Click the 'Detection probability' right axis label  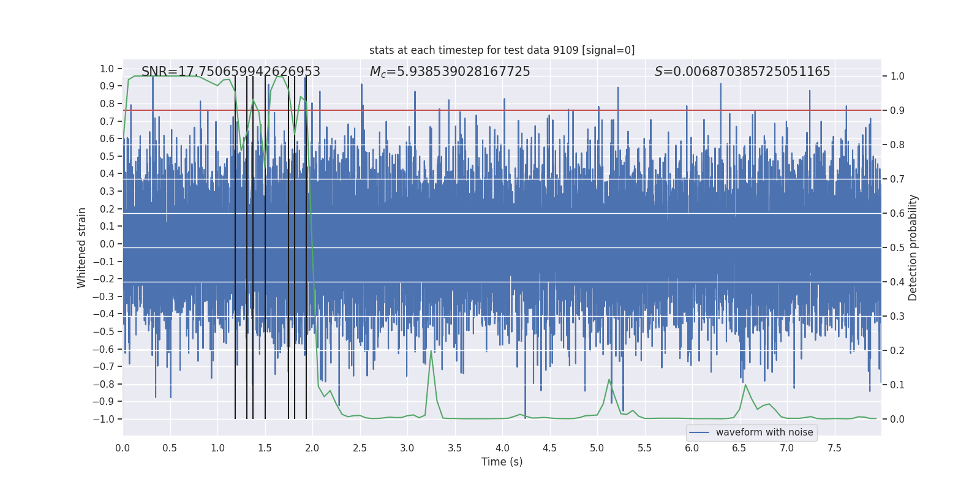point(913,247)
